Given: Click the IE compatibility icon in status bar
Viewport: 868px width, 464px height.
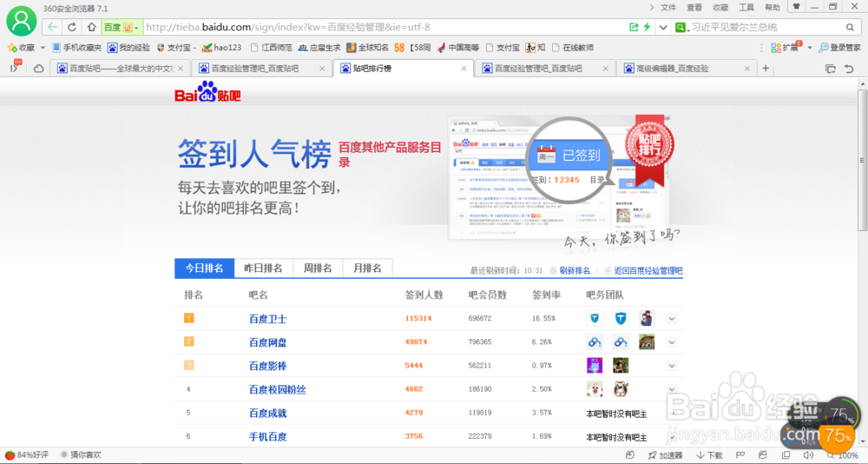Looking at the screenshot, I should [x=763, y=455].
